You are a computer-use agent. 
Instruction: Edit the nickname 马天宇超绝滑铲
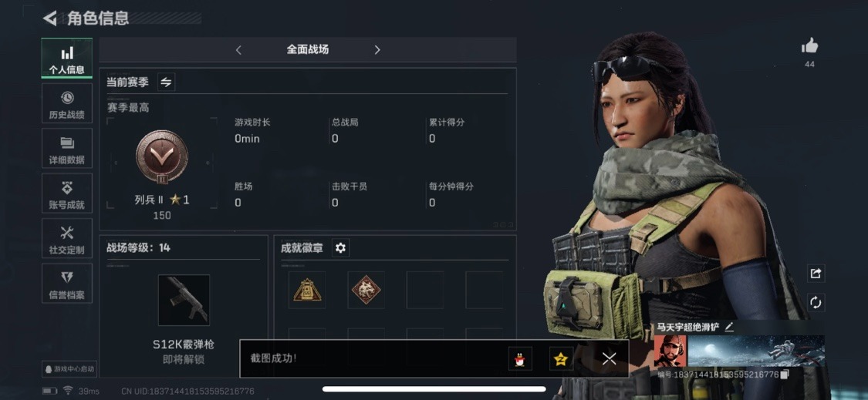click(x=729, y=327)
